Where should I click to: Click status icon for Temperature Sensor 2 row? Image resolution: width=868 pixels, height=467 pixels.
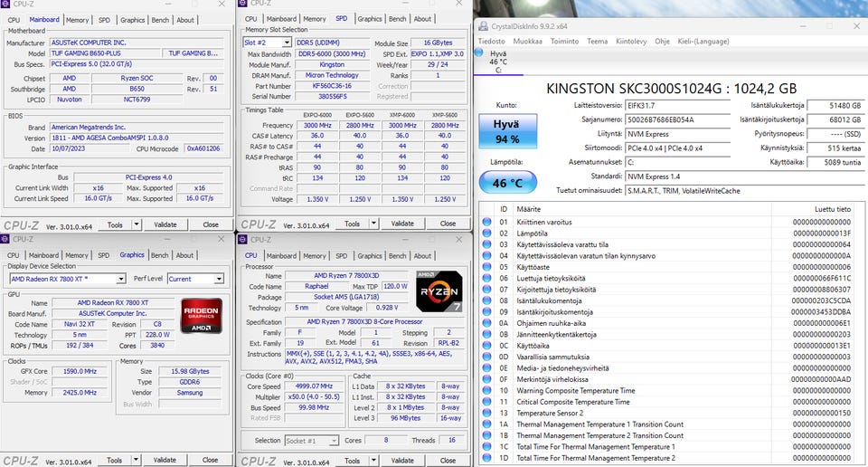(x=486, y=414)
